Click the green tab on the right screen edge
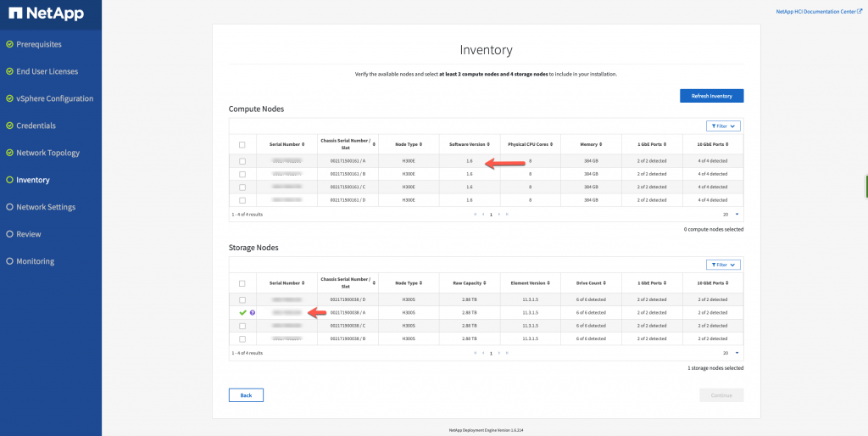Screen dimensions: 868x436 point(866,186)
